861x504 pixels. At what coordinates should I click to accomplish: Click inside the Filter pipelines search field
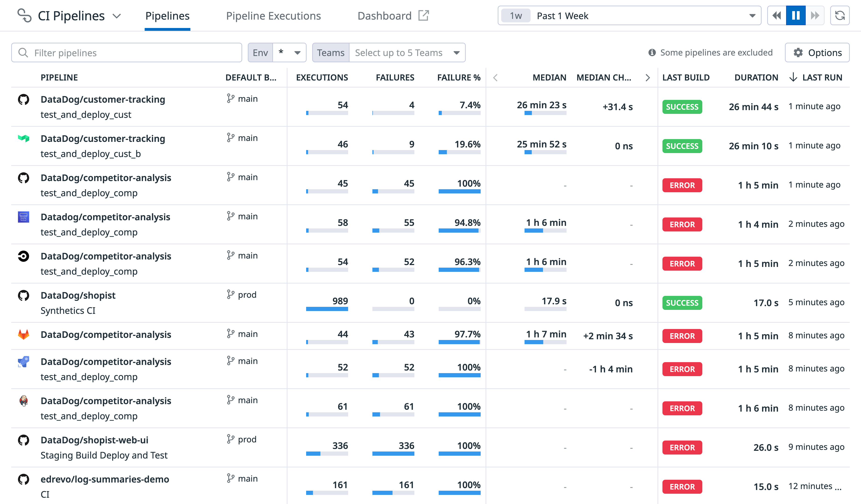coord(126,52)
